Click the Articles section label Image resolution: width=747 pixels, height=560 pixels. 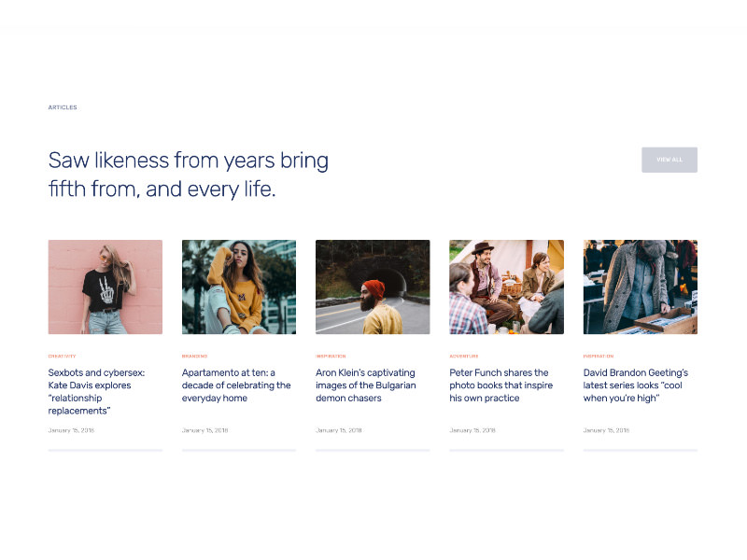63,107
